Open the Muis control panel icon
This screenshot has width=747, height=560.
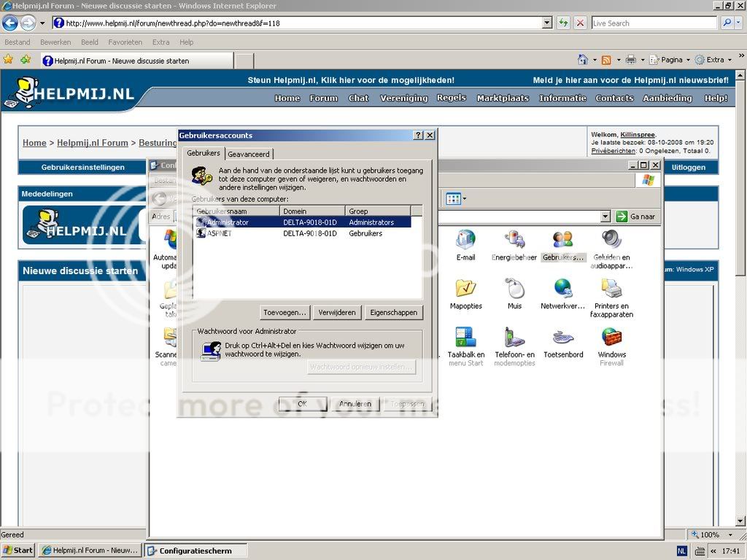(x=514, y=293)
